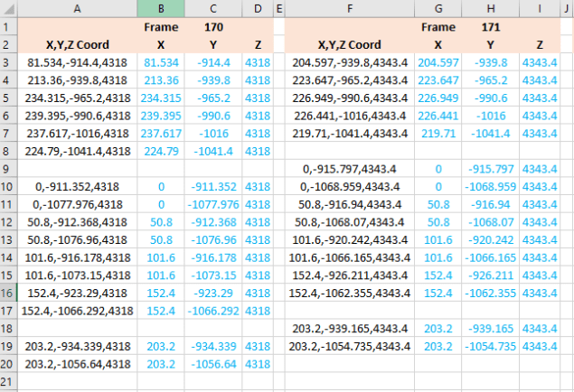The height and width of the screenshot is (392, 574).
Task: Click the cell showing -1068.959
Action: tap(490, 187)
